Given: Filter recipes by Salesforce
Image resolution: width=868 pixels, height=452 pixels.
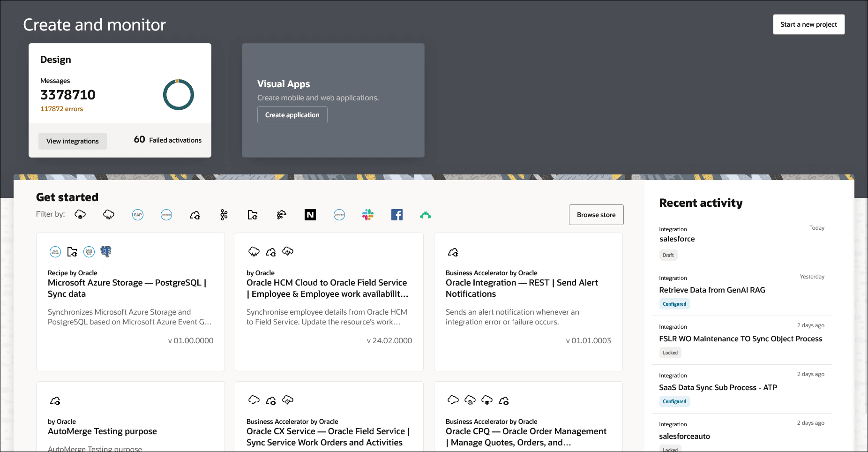Looking at the screenshot, I should pyautogui.click(x=166, y=215).
